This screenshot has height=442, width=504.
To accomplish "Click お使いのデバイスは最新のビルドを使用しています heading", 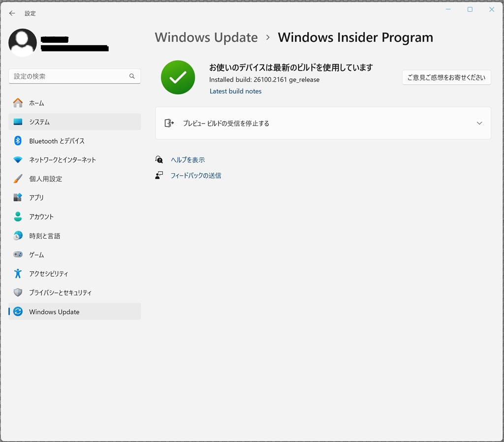I will tap(291, 67).
